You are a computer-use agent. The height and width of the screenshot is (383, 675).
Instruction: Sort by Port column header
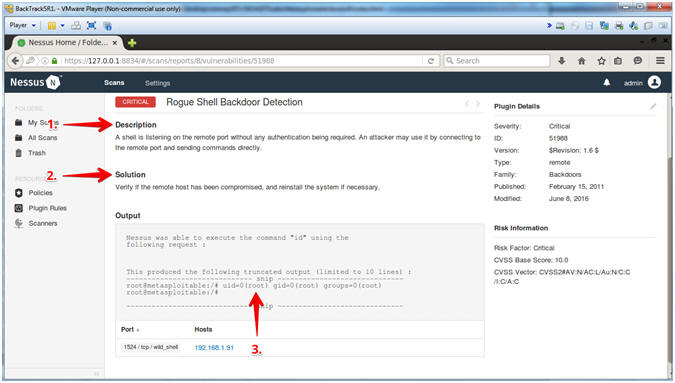click(x=130, y=329)
